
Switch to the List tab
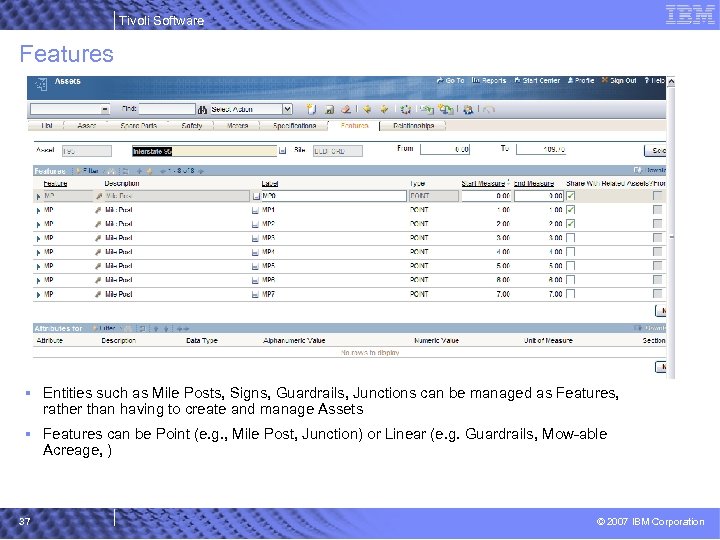click(46, 126)
